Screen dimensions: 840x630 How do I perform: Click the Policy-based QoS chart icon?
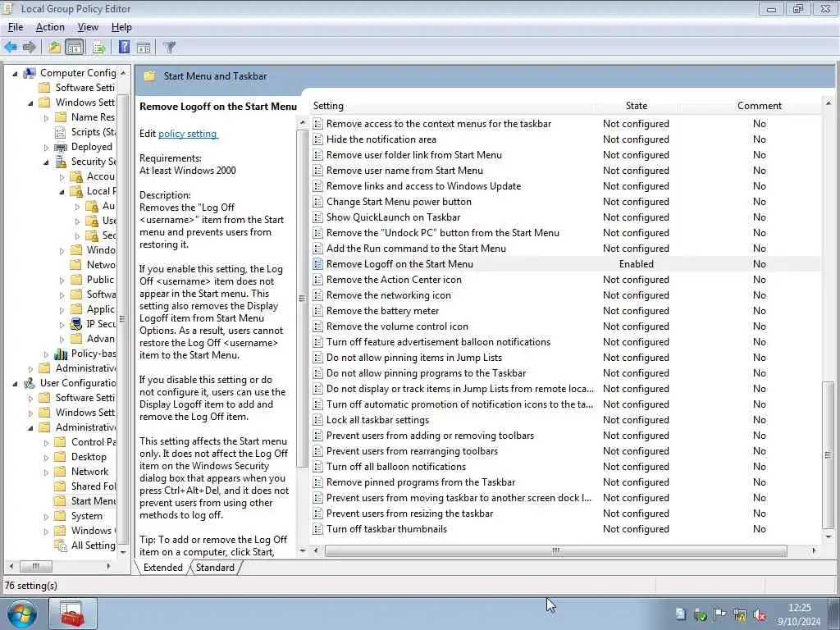click(x=61, y=354)
